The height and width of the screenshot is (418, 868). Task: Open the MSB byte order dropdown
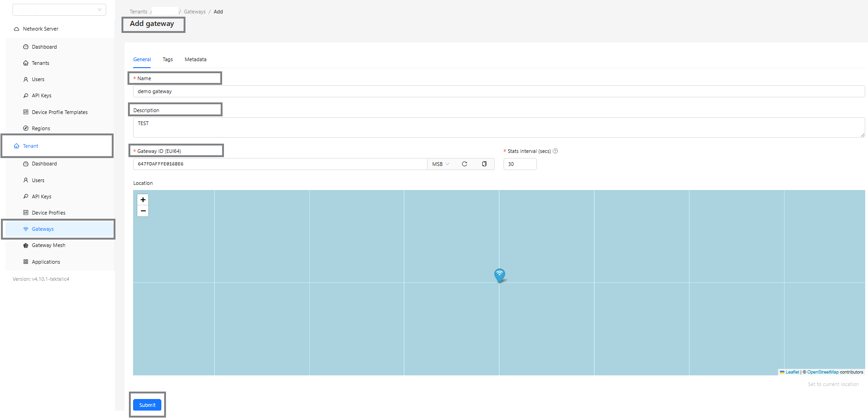tap(440, 164)
